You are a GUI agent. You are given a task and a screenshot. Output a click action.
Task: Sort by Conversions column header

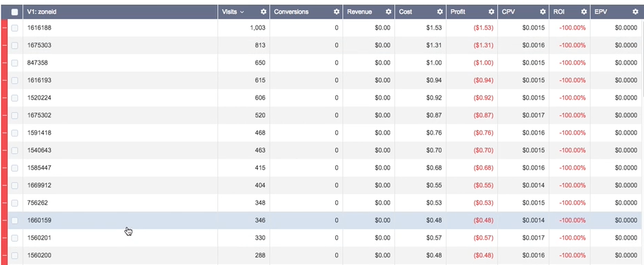click(291, 12)
